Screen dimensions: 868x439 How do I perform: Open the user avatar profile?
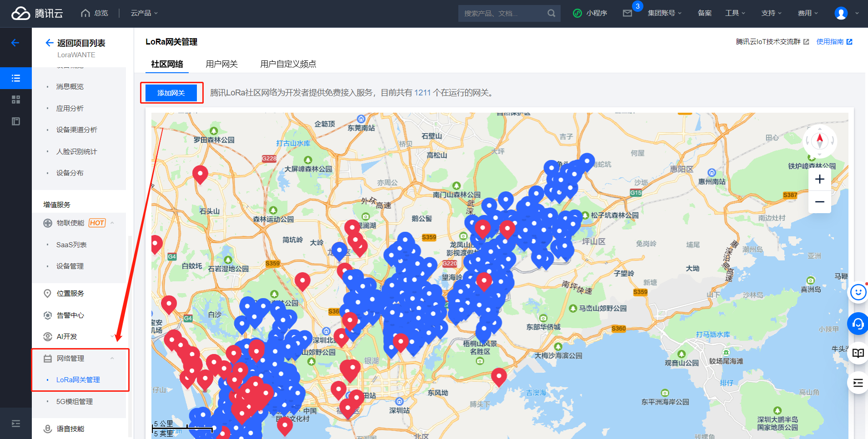point(841,13)
